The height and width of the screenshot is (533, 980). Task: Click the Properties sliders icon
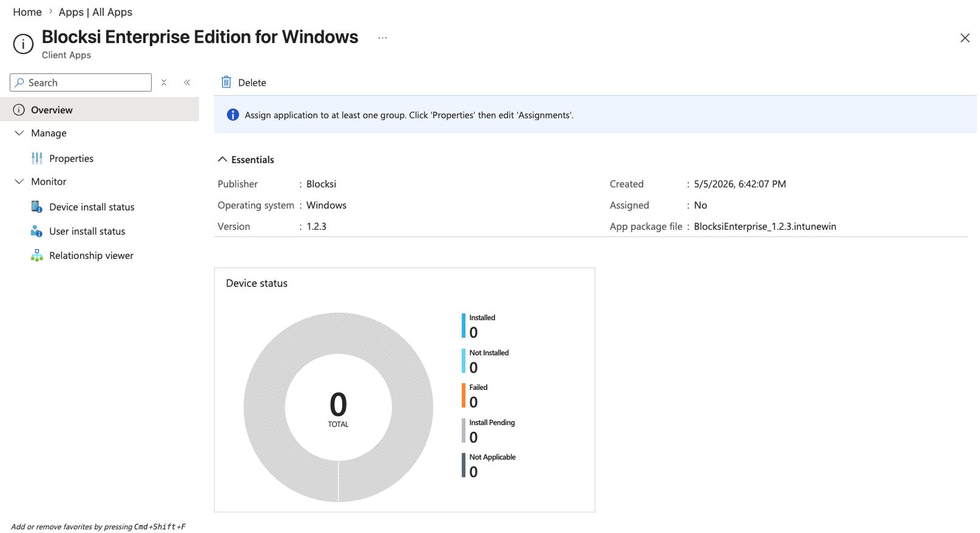tap(37, 158)
